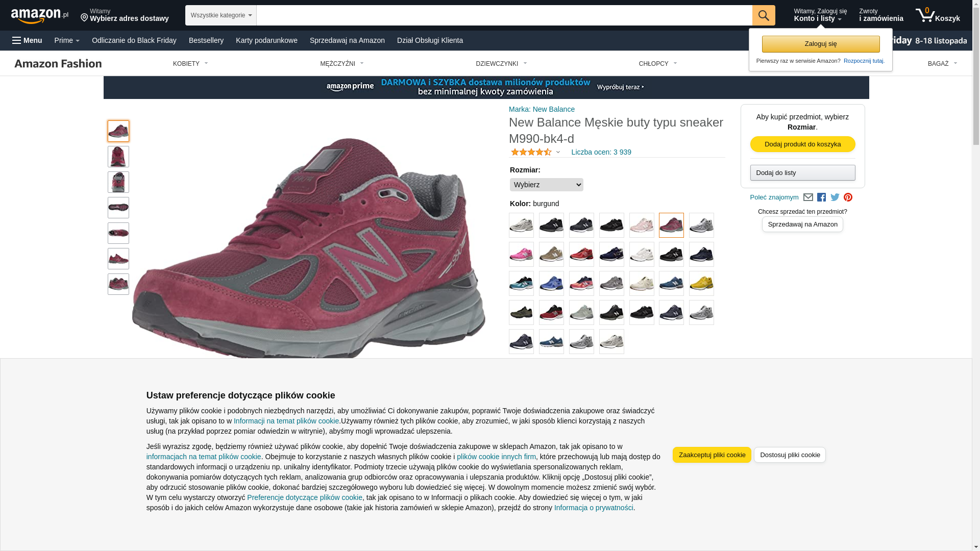This screenshot has height=551, width=980.
Task: Open the shopping cart Koszyk icon
Action: point(938,15)
